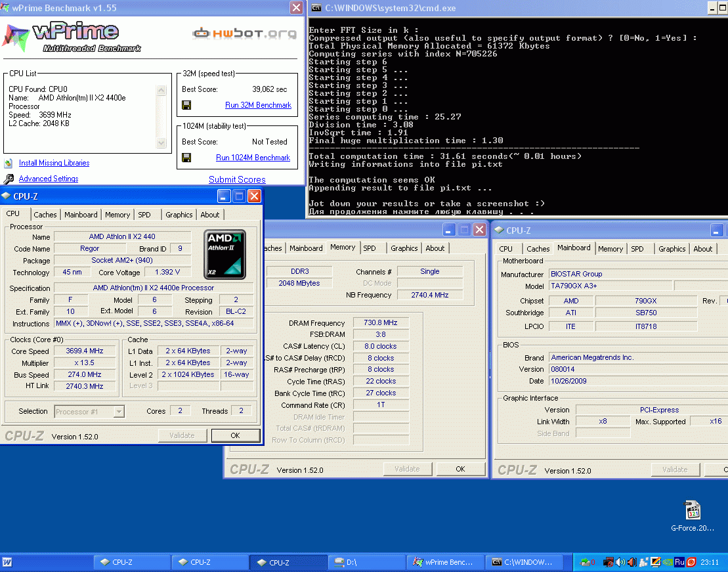This screenshot has height=572, width=728.
Task: Open the About tab in front CPU-Z window
Action: click(x=210, y=215)
